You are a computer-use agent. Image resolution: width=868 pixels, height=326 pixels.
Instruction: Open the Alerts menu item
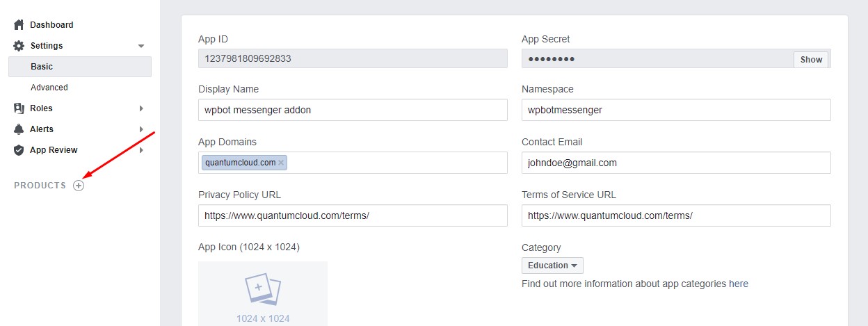coord(42,129)
